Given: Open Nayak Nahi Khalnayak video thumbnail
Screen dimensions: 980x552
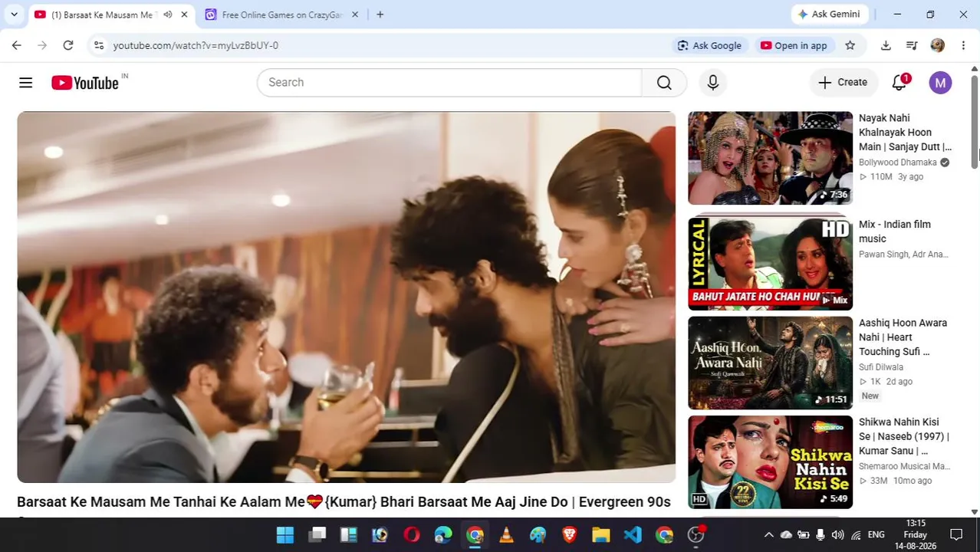Looking at the screenshot, I should coord(770,158).
